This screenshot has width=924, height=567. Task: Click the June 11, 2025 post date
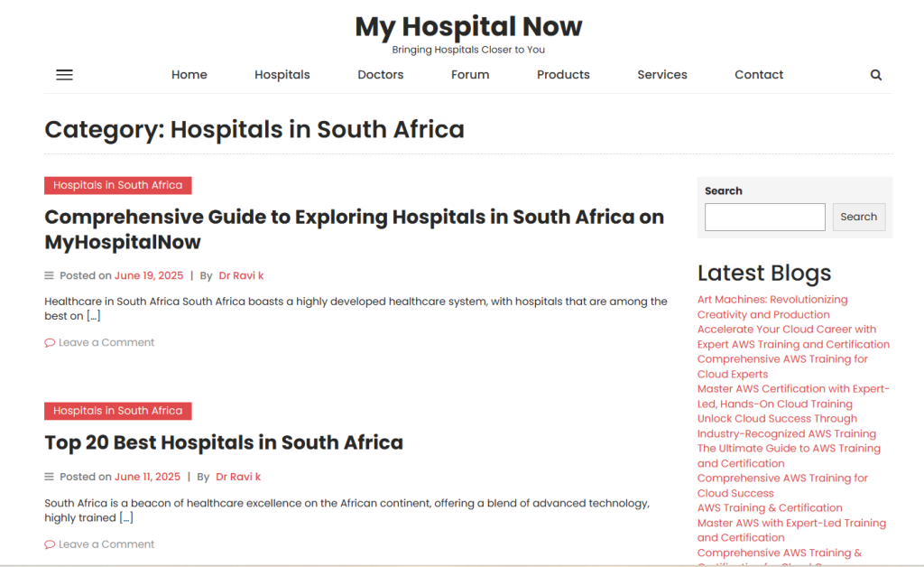[147, 477]
